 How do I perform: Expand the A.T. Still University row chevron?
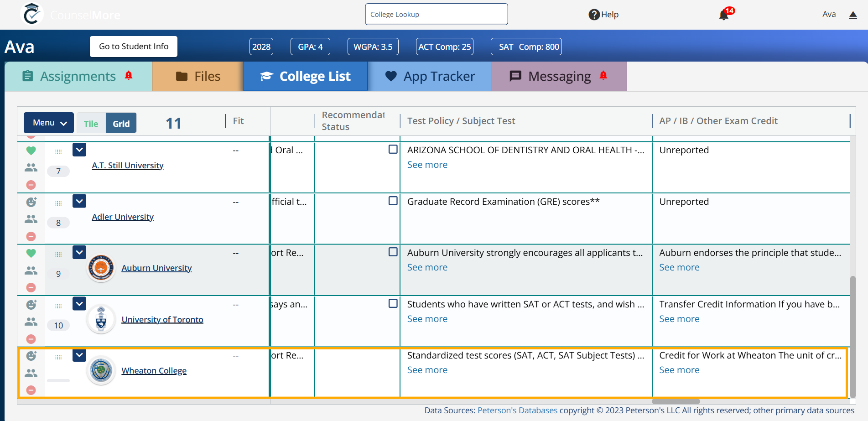pos(79,150)
